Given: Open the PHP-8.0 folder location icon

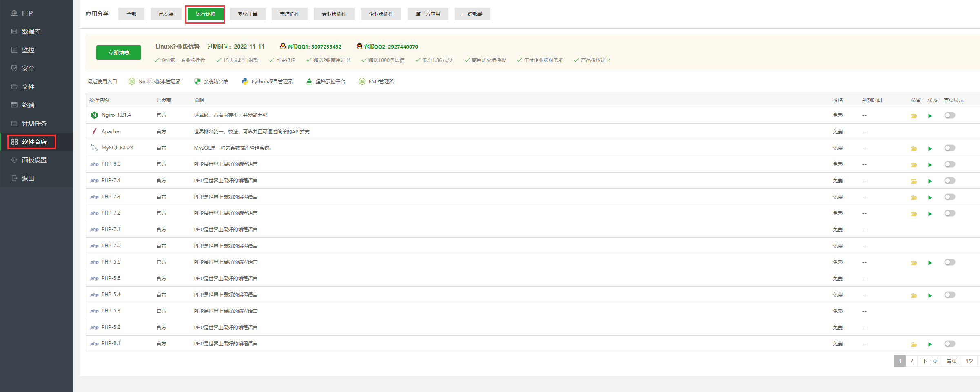Looking at the screenshot, I should [x=914, y=165].
